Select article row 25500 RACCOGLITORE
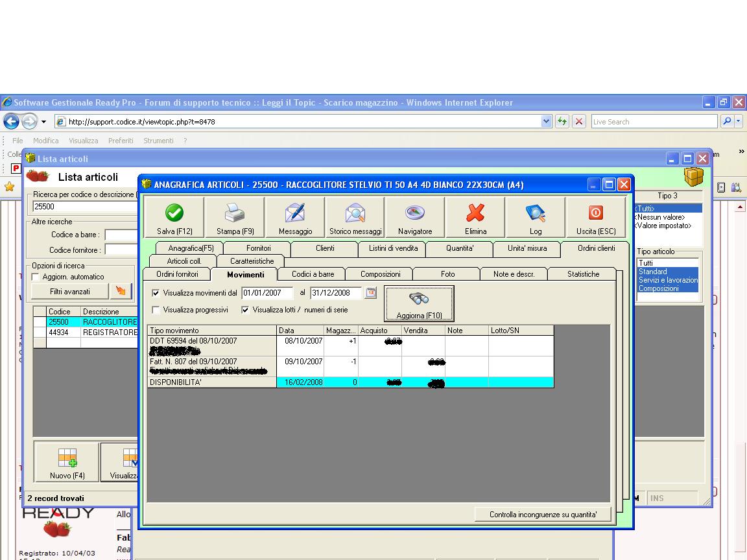This screenshot has height=560, width=747. tap(86, 322)
